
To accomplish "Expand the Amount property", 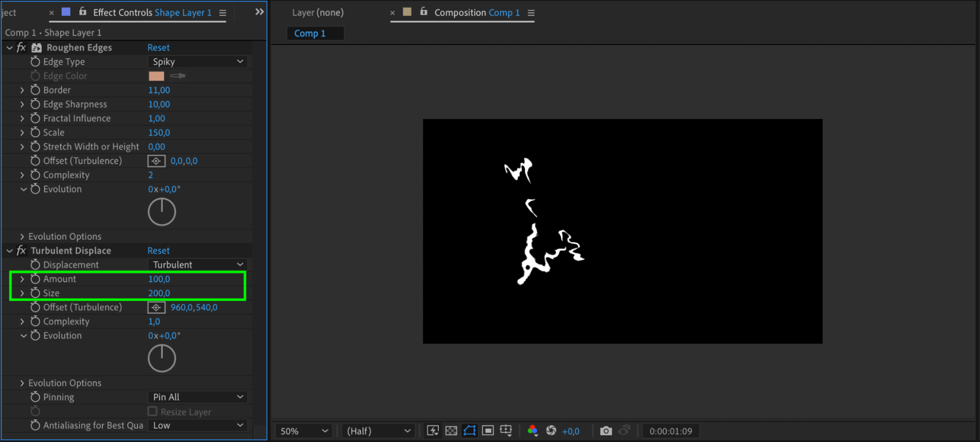I will tap(22, 279).
